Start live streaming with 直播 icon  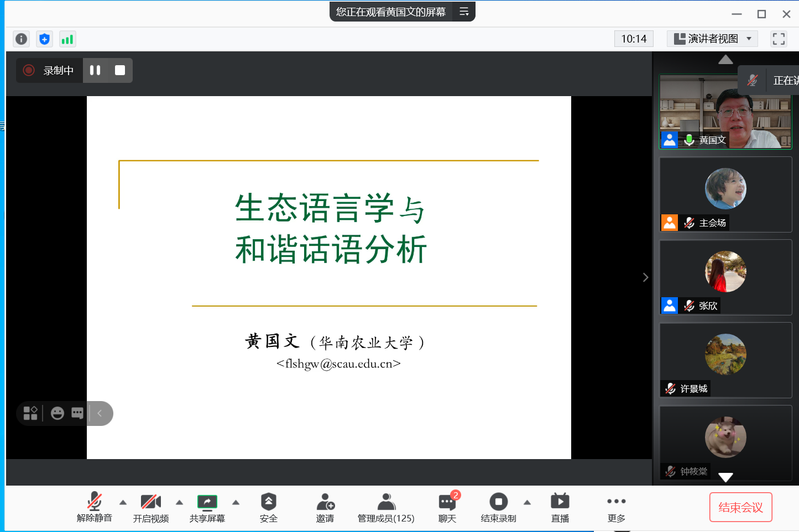pos(560,507)
